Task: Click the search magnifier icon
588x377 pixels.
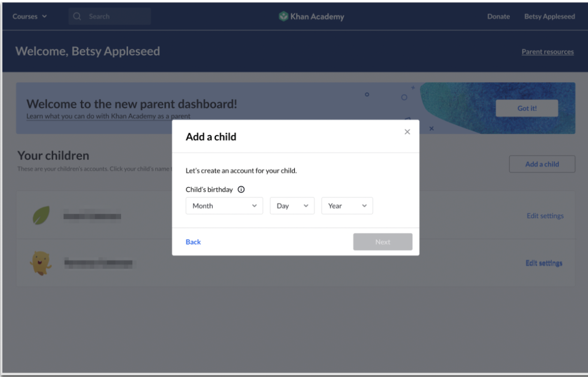Action: (77, 16)
